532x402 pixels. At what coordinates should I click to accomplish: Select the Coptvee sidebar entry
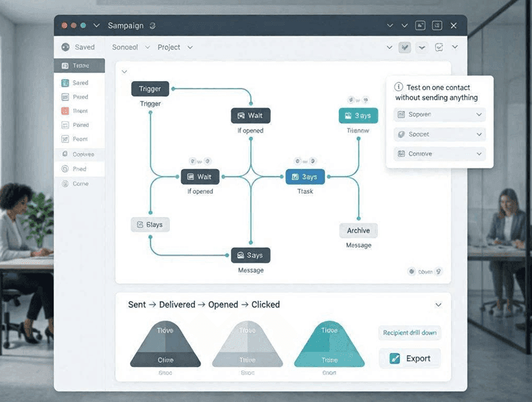[80, 155]
